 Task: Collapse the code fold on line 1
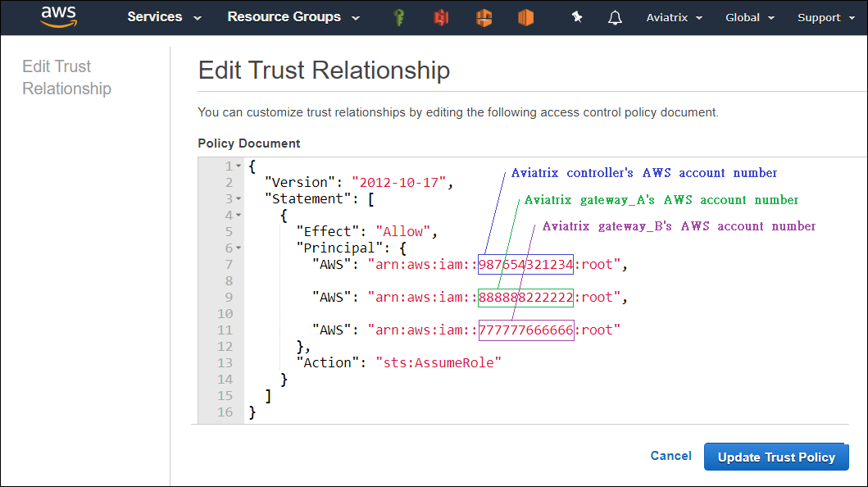click(x=239, y=166)
